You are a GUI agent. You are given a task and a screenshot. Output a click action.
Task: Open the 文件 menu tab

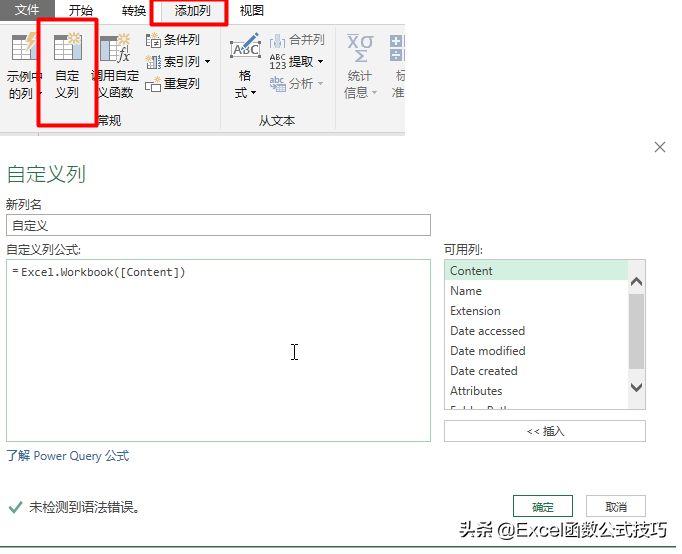click(27, 10)
